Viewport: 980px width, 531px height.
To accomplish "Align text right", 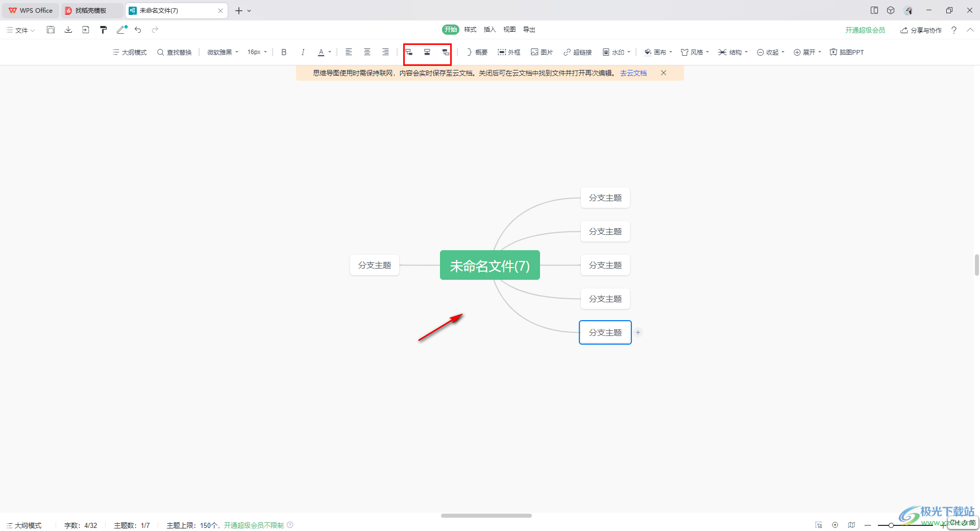I will [385, 52].
